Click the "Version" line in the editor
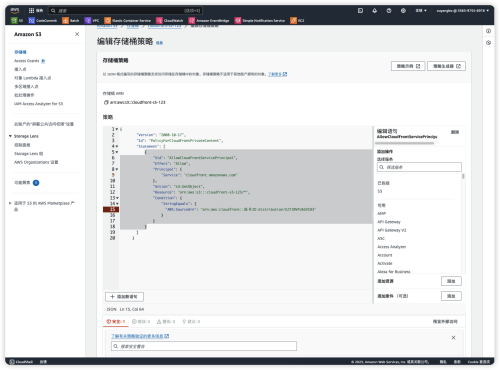The height and width of the screenshot is (370, 500). tap(161, 135)
